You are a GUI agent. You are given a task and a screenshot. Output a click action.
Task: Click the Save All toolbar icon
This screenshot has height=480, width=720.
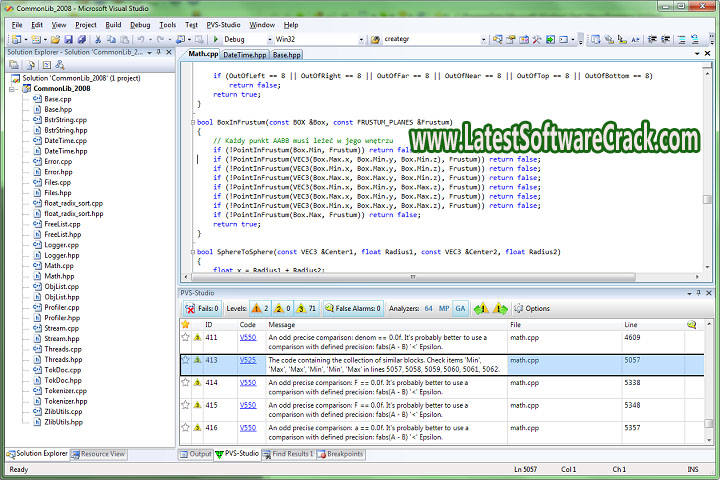pos(82,40)
